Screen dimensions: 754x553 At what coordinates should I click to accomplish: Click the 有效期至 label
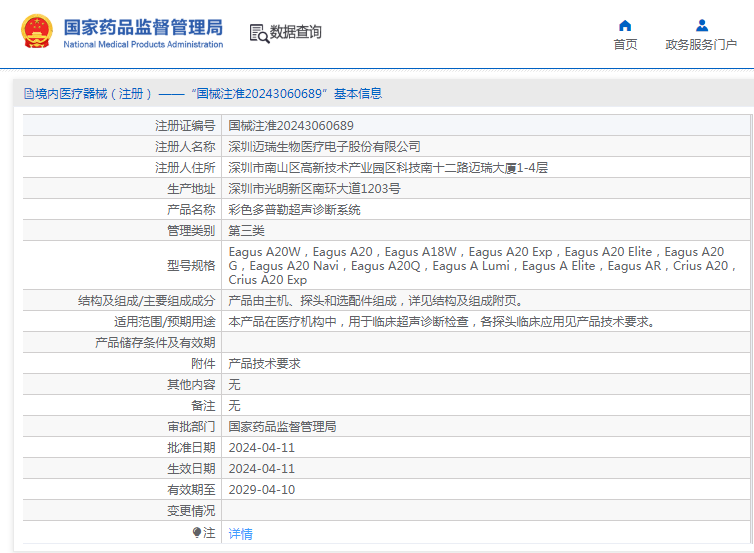click(x=191, y=490)
